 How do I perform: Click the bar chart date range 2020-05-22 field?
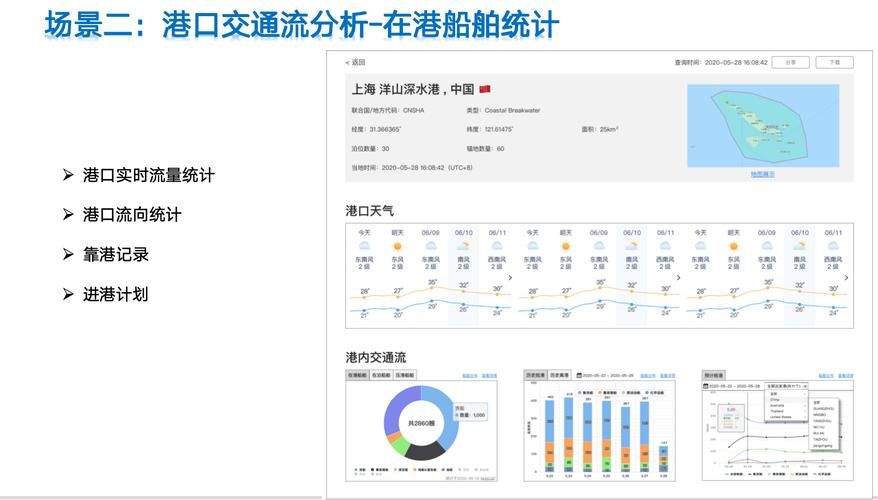point(608,375)
